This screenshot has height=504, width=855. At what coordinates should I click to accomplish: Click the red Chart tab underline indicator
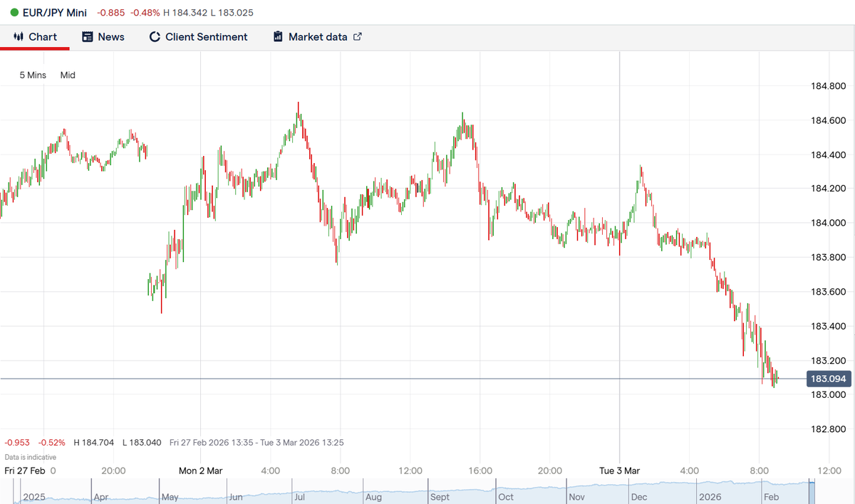coord(35,49)
